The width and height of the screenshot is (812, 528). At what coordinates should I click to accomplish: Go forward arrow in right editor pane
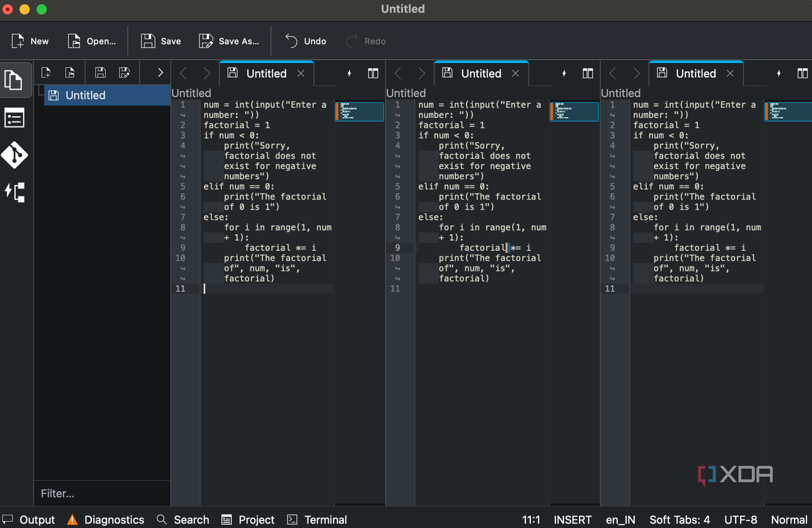click(635, 74)
